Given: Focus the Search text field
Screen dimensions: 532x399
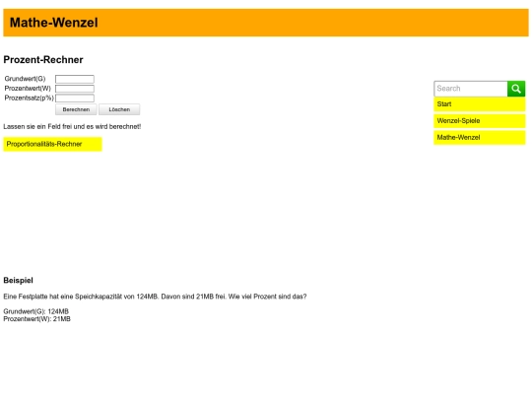Looking at the screenshot, I should (471, 89).
